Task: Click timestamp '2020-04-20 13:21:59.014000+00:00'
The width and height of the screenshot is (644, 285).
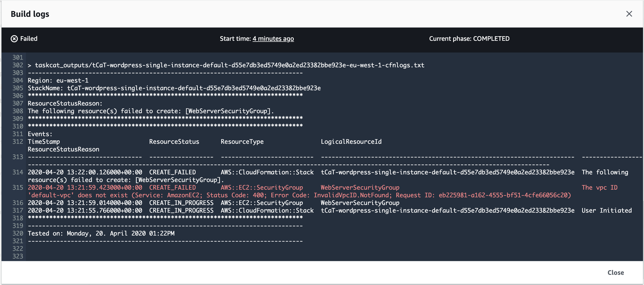Action: coord(85,203)
